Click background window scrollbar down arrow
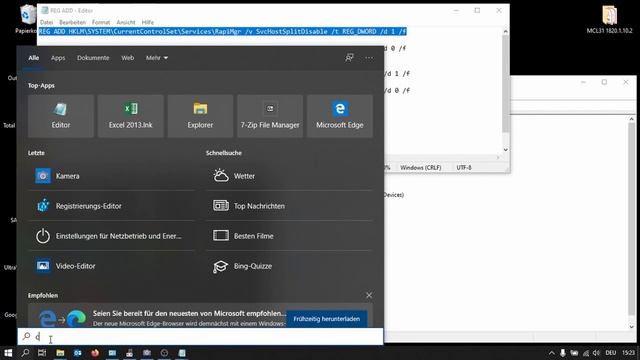Viewport: 640px width, 360px height. [x=631, y=327]
